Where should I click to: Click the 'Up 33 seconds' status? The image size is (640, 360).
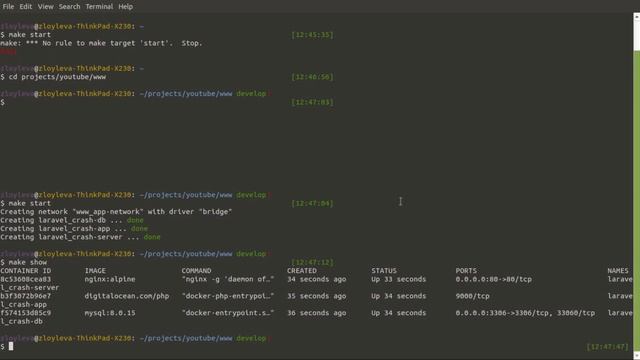pos(398,279)
